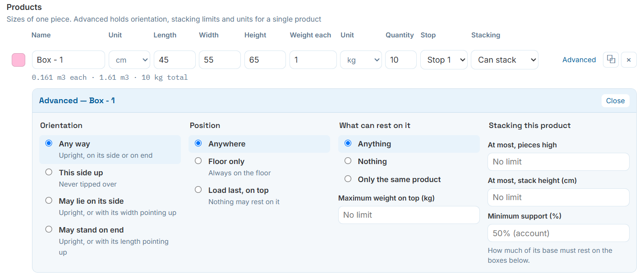Screen dimensions: 644x274
Task: Remove the Box - 1 product row
Action: 629,59
